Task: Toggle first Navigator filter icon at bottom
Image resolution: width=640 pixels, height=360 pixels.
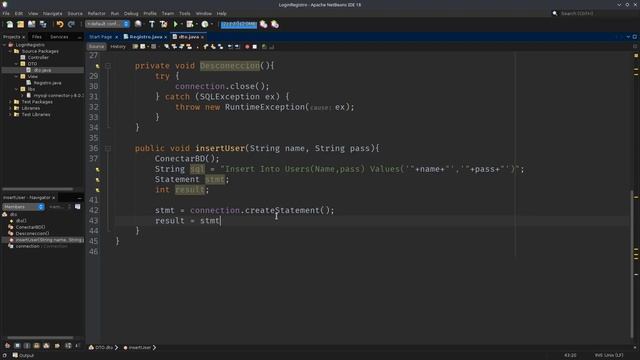Action: point(7,346)
